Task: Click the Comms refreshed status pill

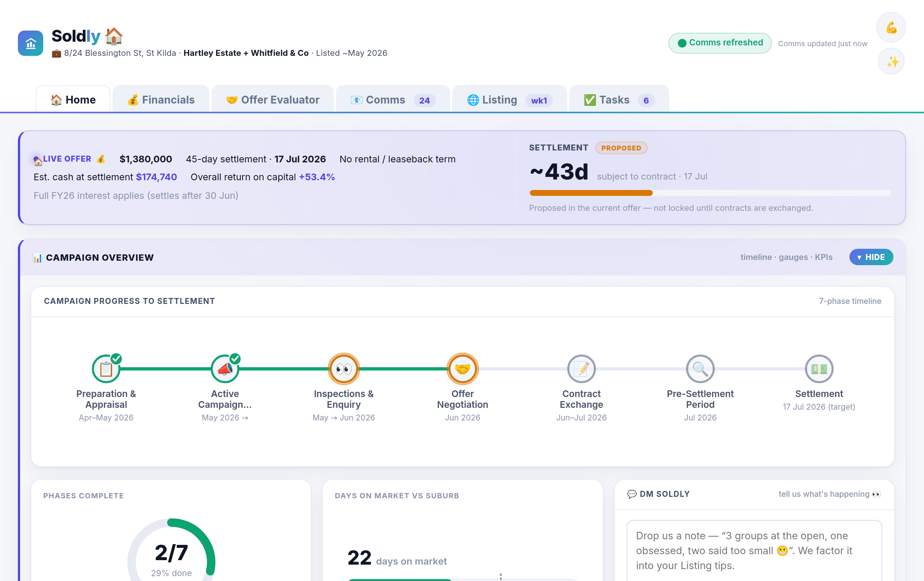Action: coord(720,43)
